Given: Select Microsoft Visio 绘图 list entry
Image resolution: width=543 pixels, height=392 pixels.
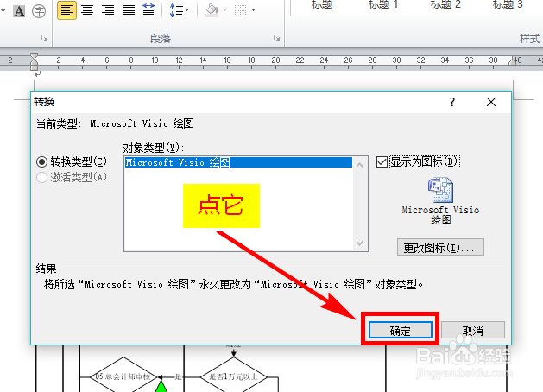Looking at the screenshot, I should point(238,162).
